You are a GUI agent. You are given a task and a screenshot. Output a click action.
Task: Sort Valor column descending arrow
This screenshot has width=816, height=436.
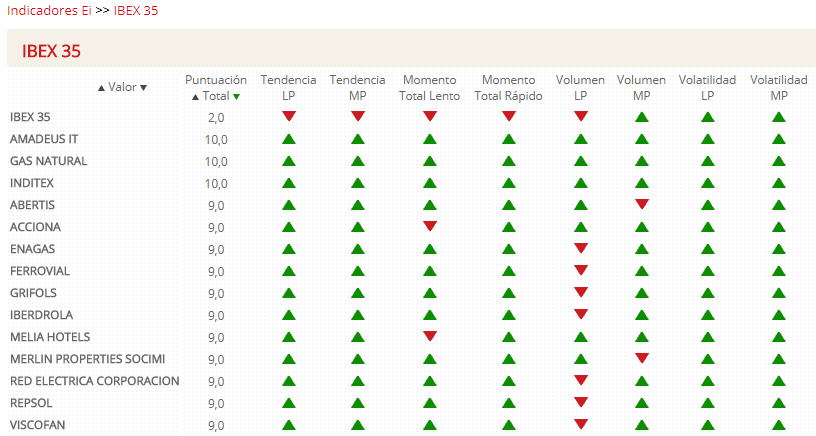click(144, 88)
